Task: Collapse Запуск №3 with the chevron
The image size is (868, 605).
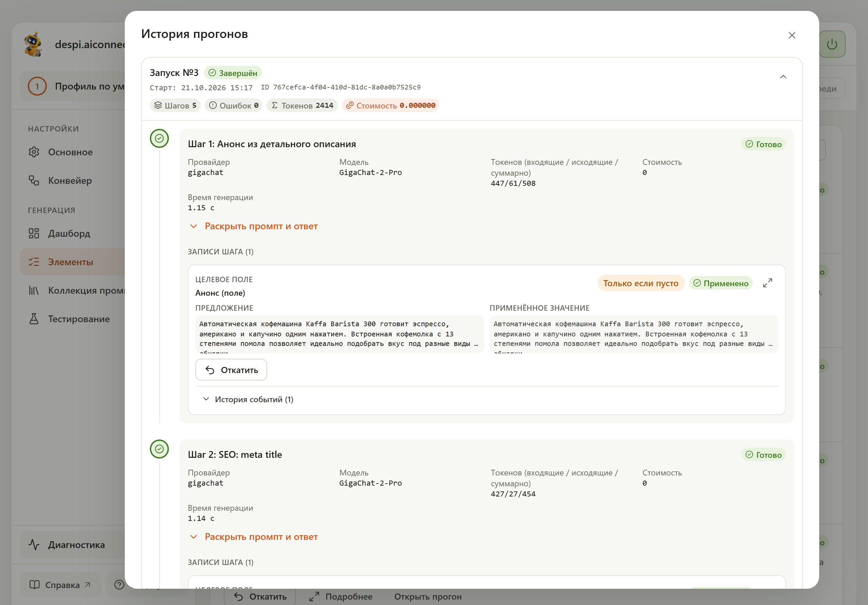Action: pos(783,77)
